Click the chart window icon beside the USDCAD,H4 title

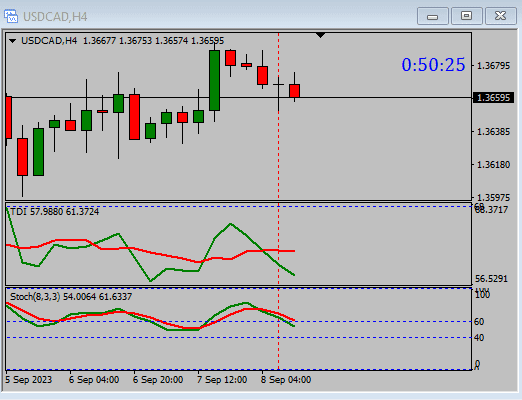tap(11, 16)
